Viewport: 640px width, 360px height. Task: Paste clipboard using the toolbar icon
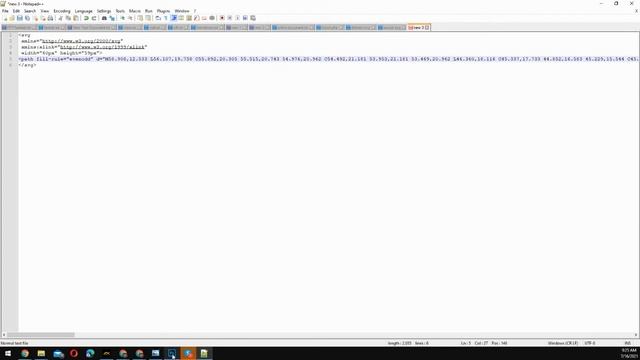[76, 18]
